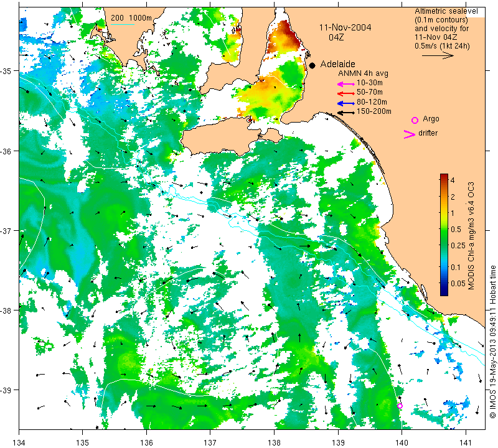Click the ANMN 4h avg heading
498x448 pixels.
click(363, 73)
